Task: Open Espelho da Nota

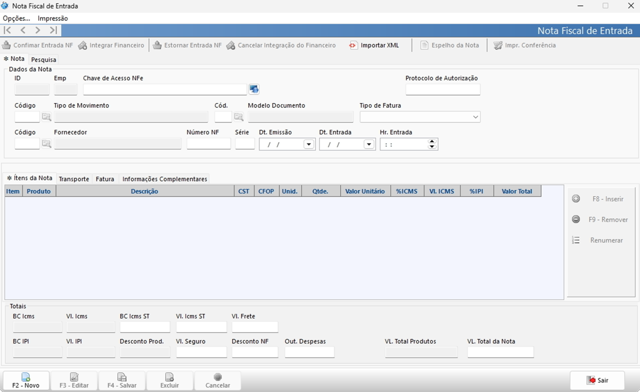Action: [449, 45]
